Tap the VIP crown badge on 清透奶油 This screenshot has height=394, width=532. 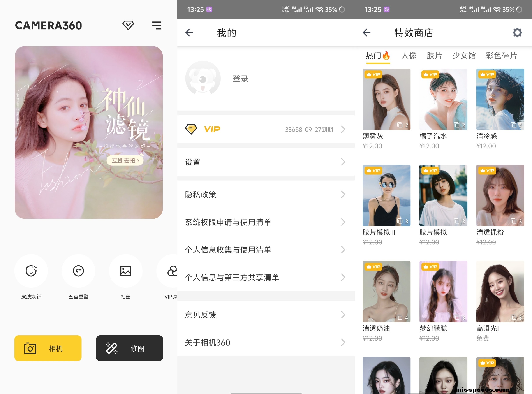(x=373, y=267)
